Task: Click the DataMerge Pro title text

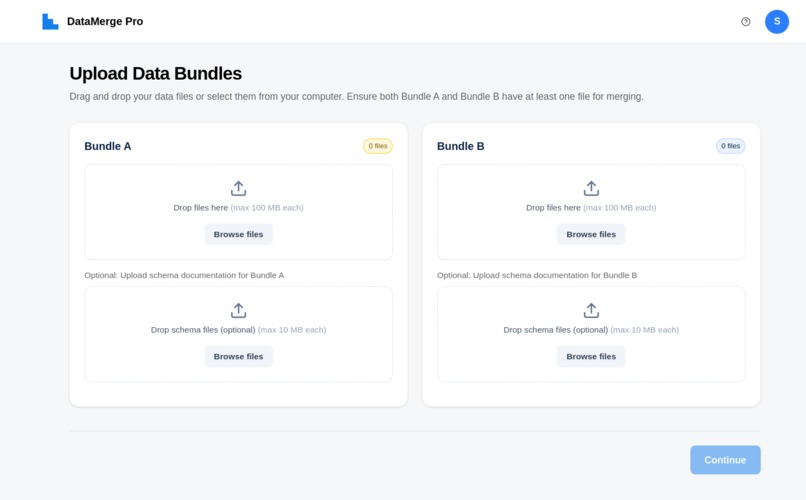Action: 105,22
